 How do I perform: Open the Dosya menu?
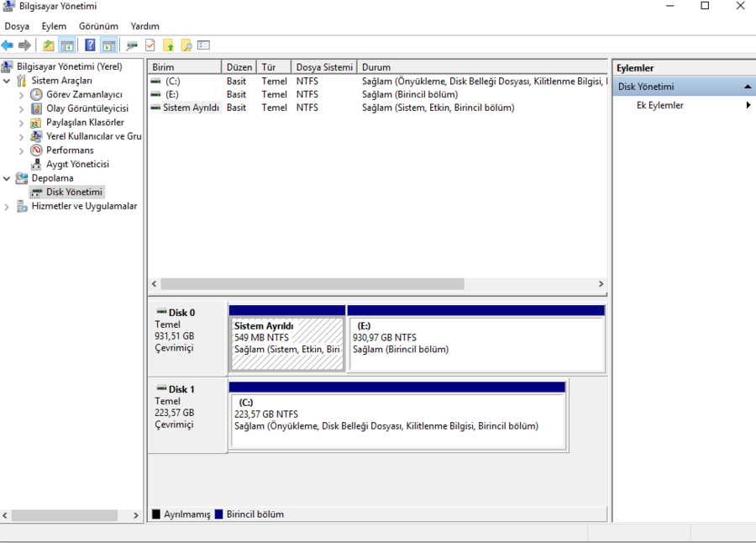17,26
